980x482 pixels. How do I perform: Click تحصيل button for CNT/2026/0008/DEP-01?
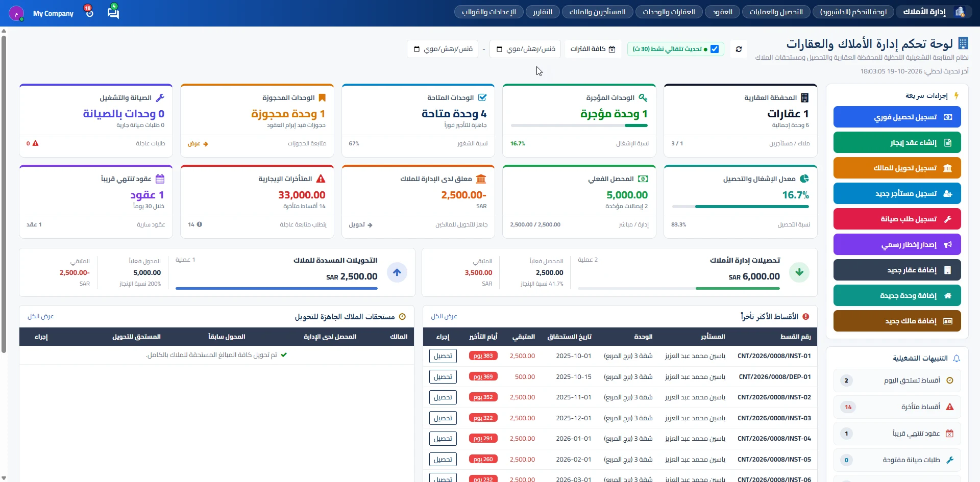443,377
